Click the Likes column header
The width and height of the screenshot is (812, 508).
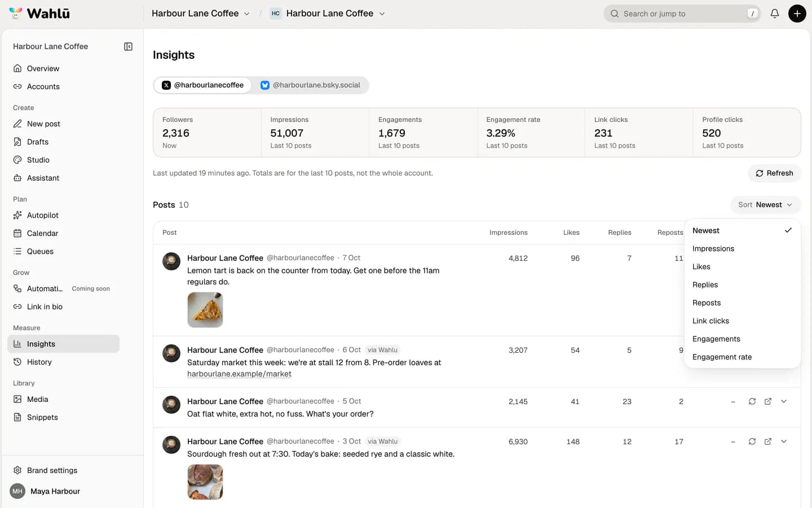point(571,233)
